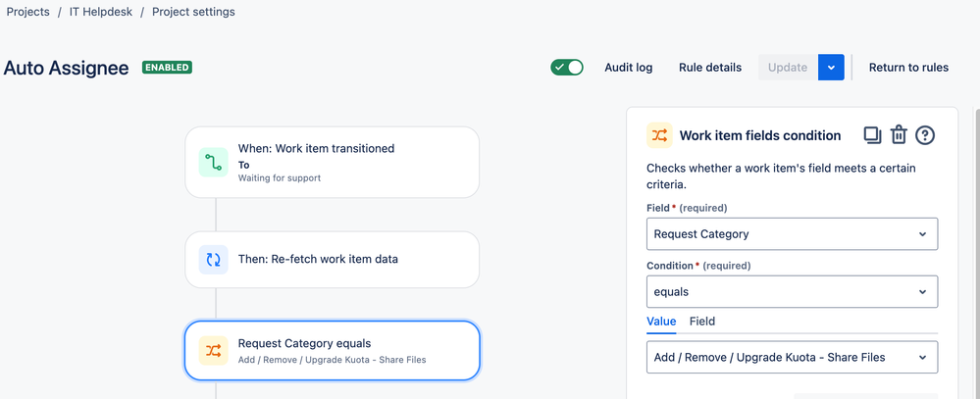Viewport: 980px width, 399px height.
Task: Open the Condition dropdown showing equals
Action: pyautogui.click(x=793, y=291)
